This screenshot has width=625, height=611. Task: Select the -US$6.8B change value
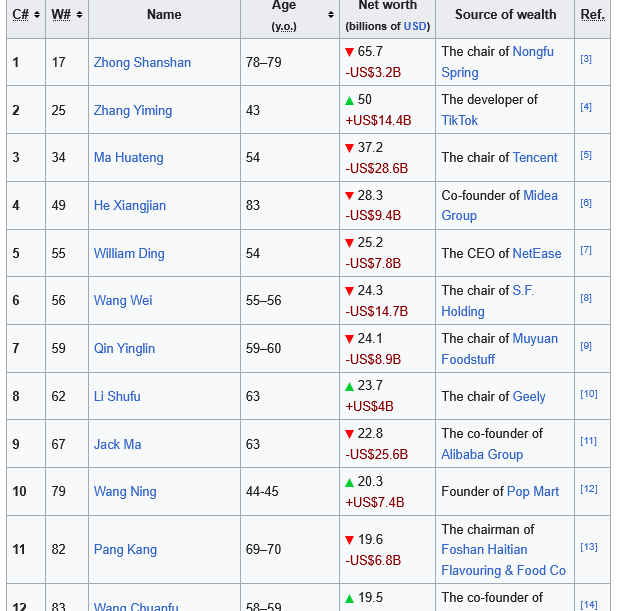tap(373, 560)
